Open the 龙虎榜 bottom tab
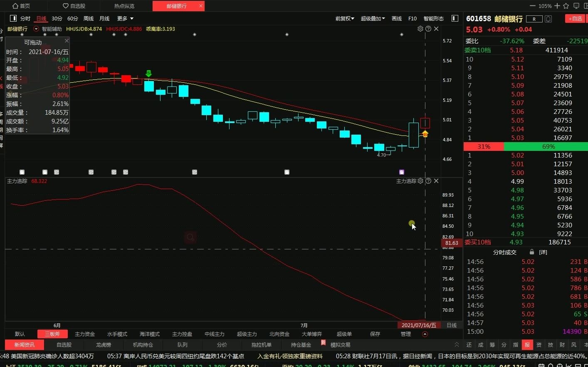The image size is (588, 367). point(104,345)
